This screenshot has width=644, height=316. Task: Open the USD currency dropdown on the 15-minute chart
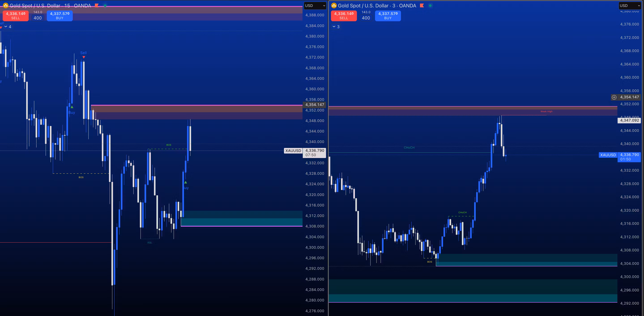pos(315,6)
